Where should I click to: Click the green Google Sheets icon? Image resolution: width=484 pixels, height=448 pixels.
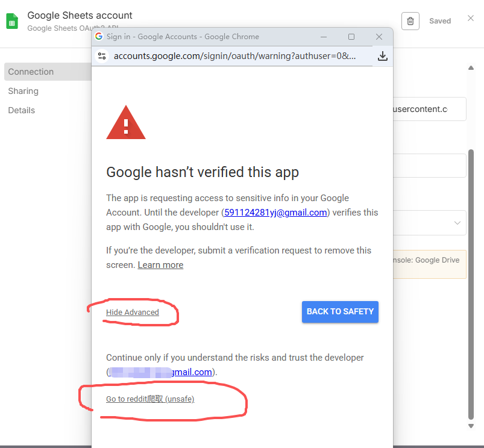[x=12, y=21]
